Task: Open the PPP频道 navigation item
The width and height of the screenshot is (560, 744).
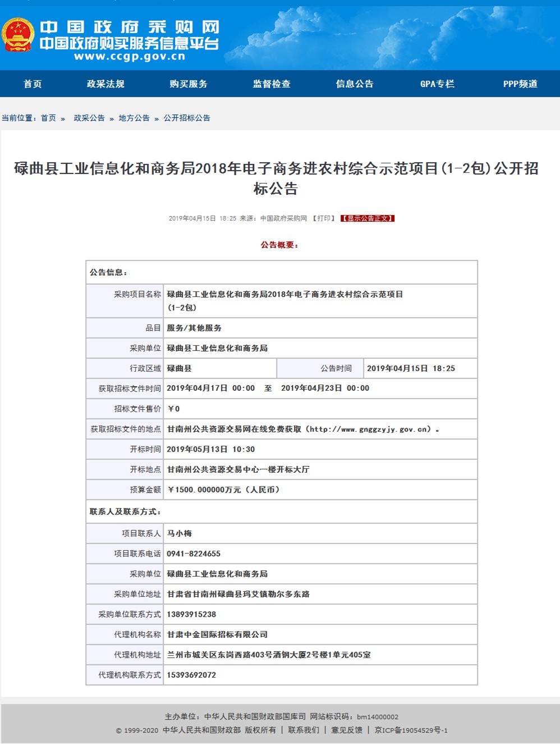Action: point(520,84)
